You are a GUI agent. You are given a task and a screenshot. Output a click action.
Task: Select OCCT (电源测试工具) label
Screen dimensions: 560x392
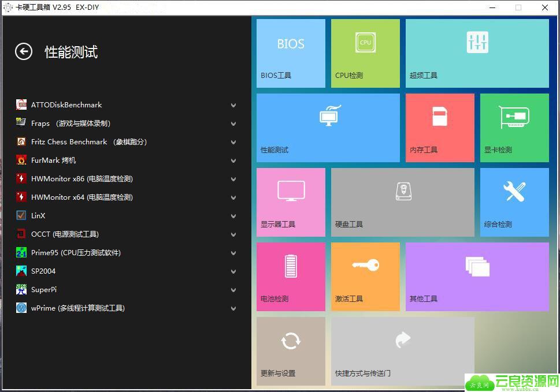click(x=65, y=234)
